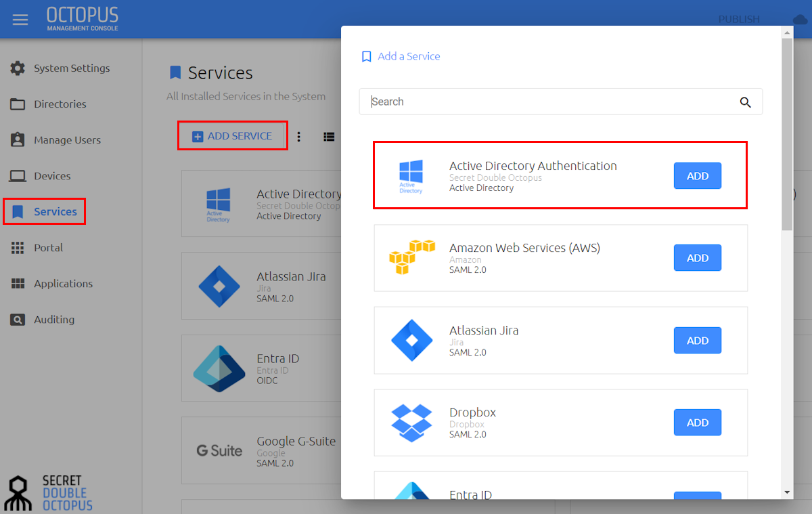Add Atlassian Jira service in dialog

coord(697,341)
